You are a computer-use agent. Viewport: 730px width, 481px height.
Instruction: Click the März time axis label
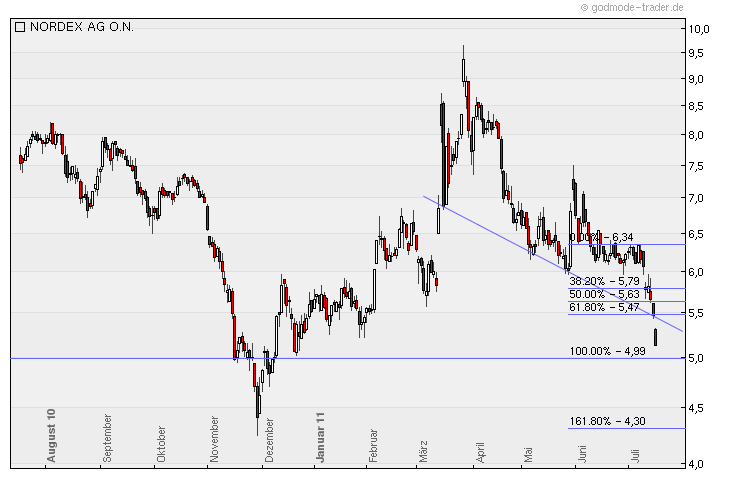tap(423, 451)
